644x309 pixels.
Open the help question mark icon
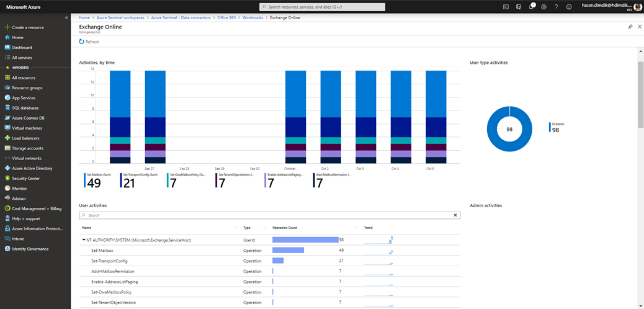(x=556, y=7)
